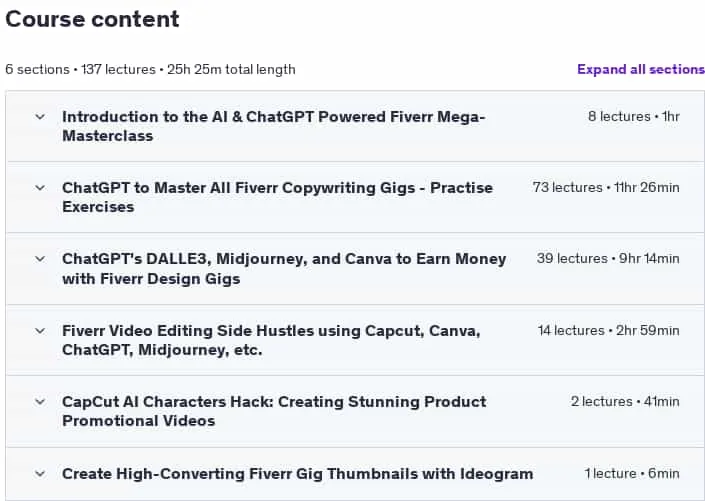This screenshot has height=501, width=705.
Task: Open CapCut AI Characters Hack section title
Action: pyautogui.click(x=274, y=411)
